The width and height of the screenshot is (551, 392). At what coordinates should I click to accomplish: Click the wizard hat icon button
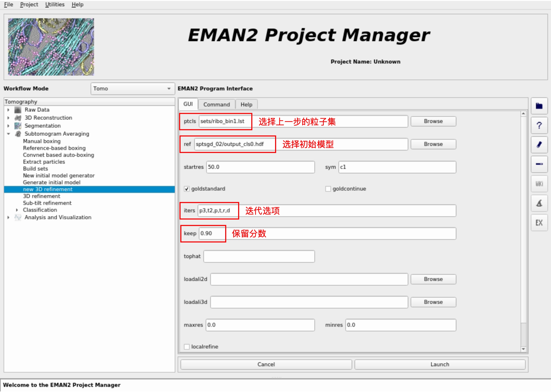pyautogui.click(x=539, y=203)
